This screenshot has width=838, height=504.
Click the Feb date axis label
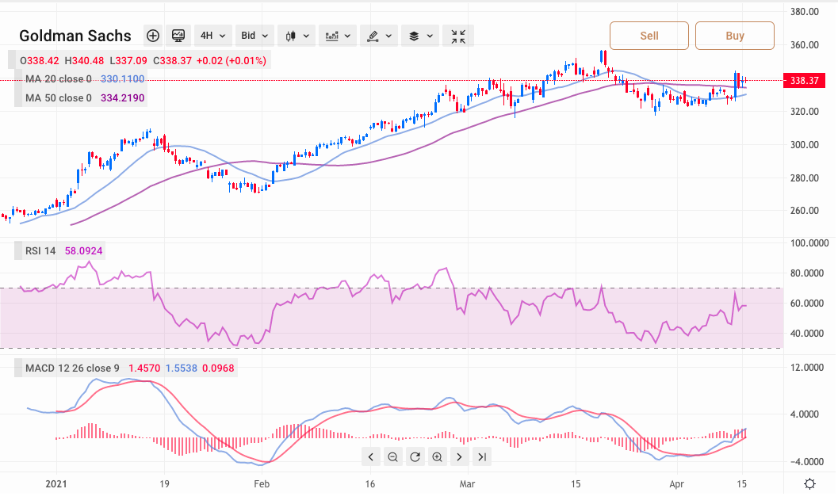click(x=262, y=484)
